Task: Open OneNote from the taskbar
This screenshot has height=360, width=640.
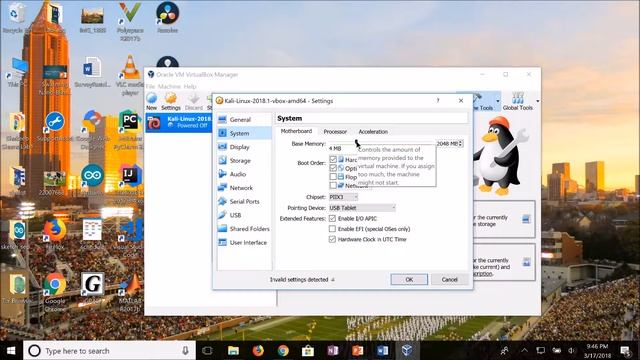Action: point(333,351)
